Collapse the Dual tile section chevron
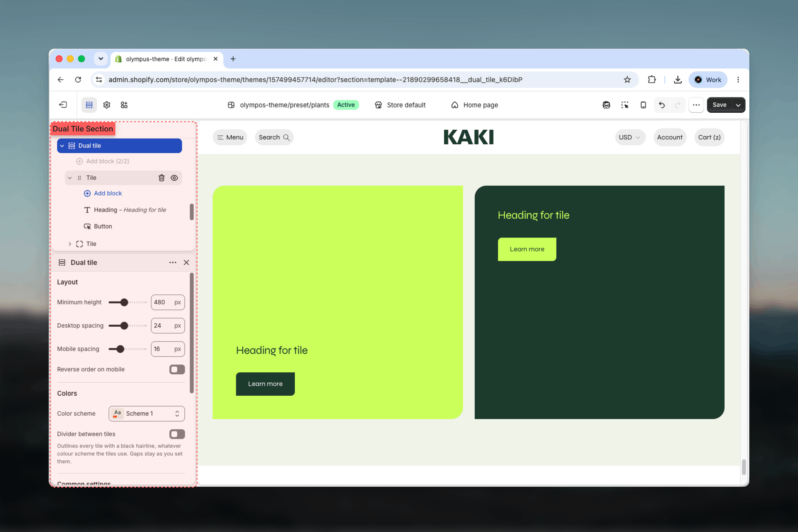 [x=62, y=146]
